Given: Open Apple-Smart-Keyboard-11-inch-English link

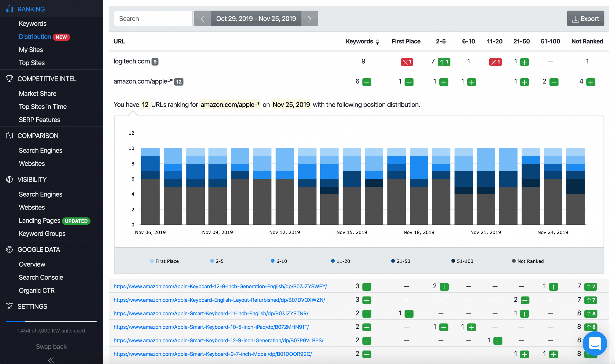Looking at the screenshot, I should pyautogui.click(x=211, y=314).
